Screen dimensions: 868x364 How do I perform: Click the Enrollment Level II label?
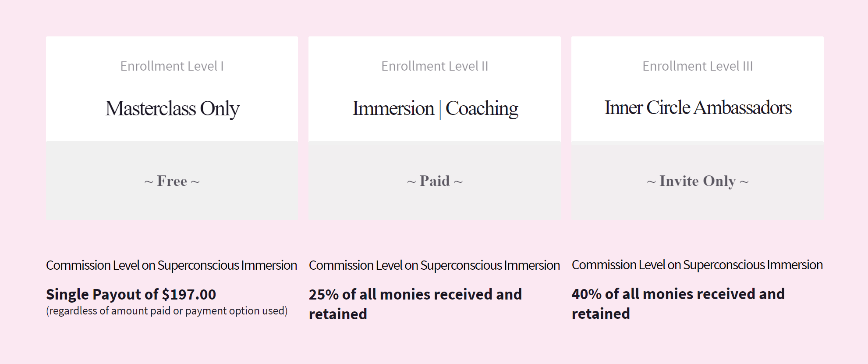pyautogui.click(x=435, y=66)
